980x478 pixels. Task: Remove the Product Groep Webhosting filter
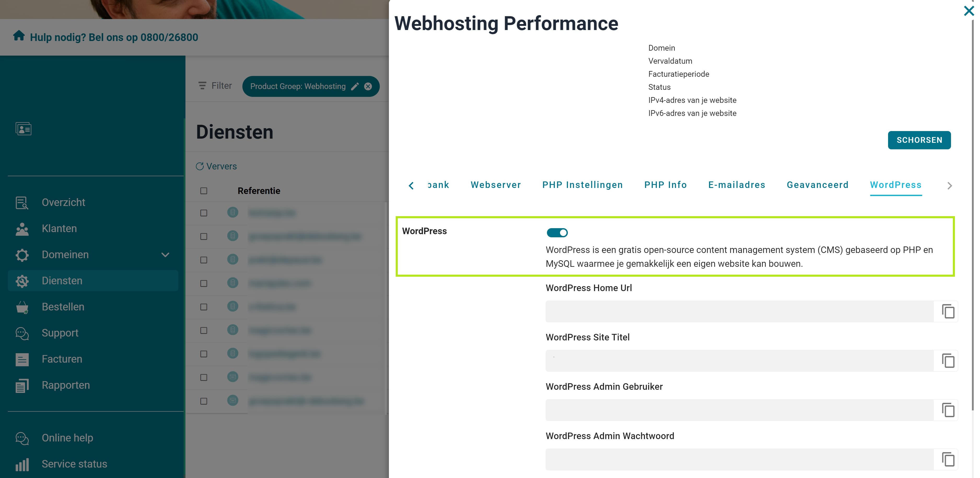[368, 86]
